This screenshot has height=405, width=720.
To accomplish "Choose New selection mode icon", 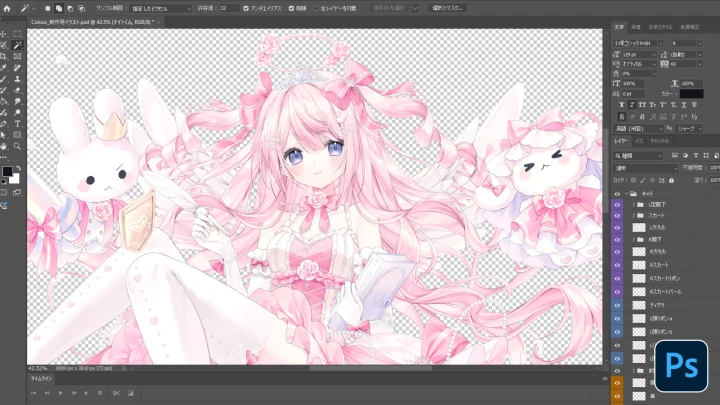I will (48, 8).
